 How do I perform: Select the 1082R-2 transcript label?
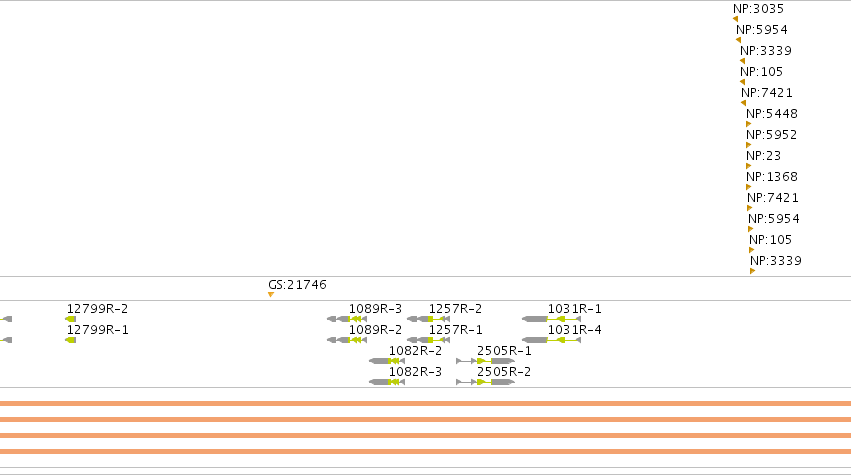pyautogui.click(x=415, y=351)
